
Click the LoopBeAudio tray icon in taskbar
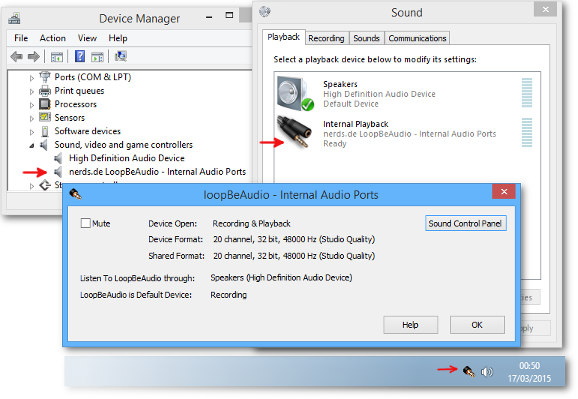[x=469, y=371]
